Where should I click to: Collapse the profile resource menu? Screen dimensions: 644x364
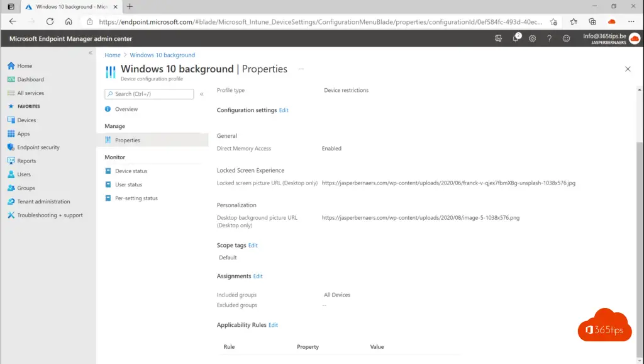tap(202, 94)
